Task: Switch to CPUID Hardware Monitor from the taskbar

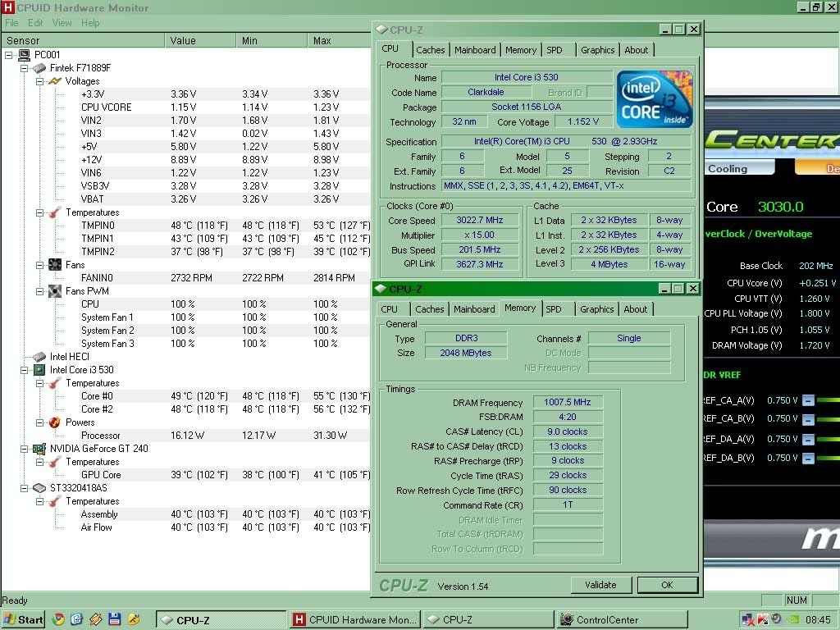Action: 356,620
